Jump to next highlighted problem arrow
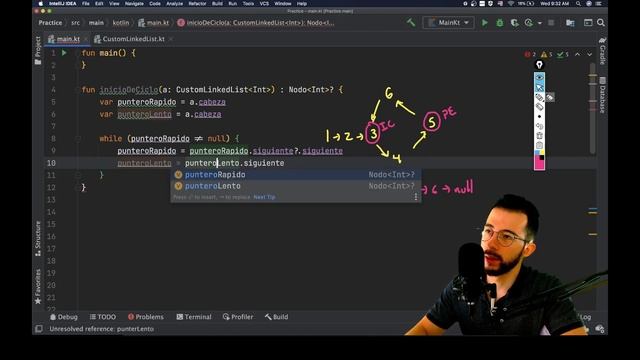Image resolution: width=640 pixels, height=360 pixels. [x=589, y=54]
